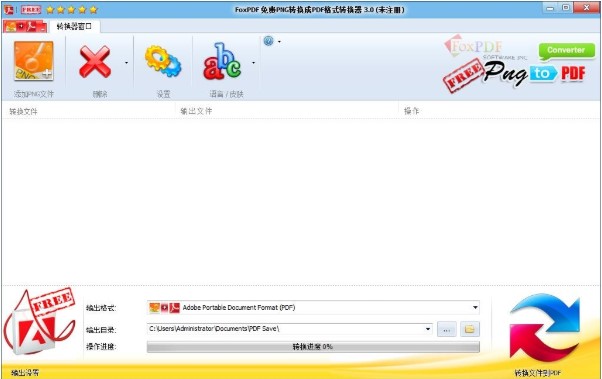Screen dimensions: 602x379
Task: Expand the output directory dropdown arrow
Action: pos(428,329)
